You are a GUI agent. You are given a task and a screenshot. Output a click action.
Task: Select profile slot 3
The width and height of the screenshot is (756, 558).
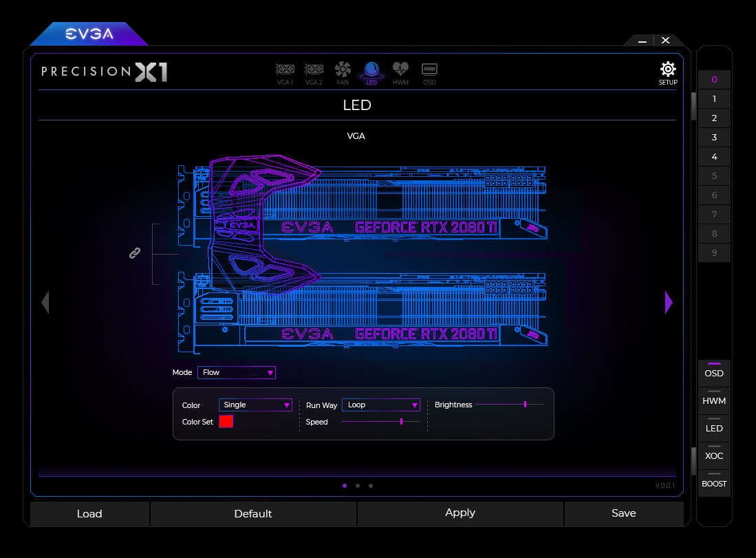pos(714,138)
